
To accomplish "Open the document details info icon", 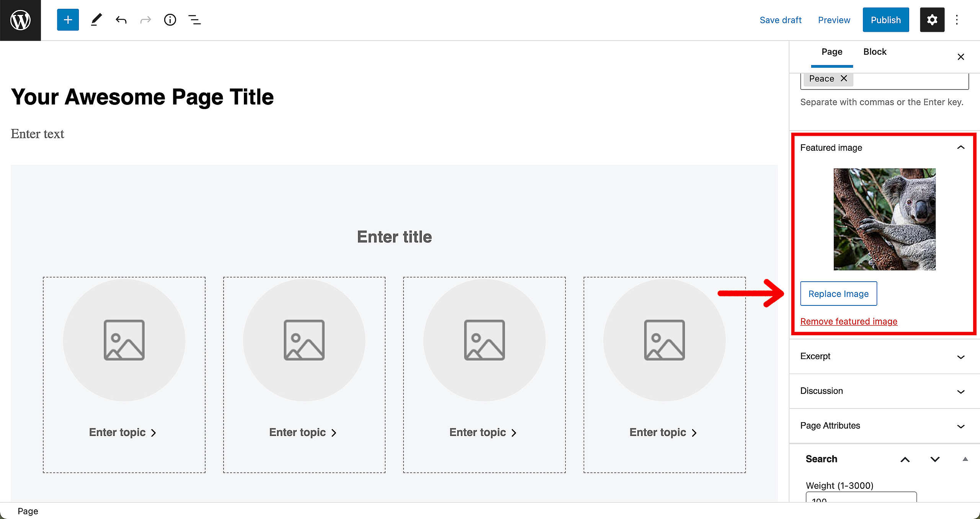I will (x=170, y=20).
